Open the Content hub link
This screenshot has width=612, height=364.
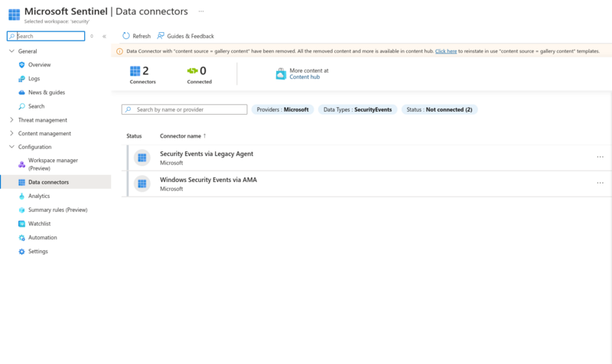[x=304, y=77]
